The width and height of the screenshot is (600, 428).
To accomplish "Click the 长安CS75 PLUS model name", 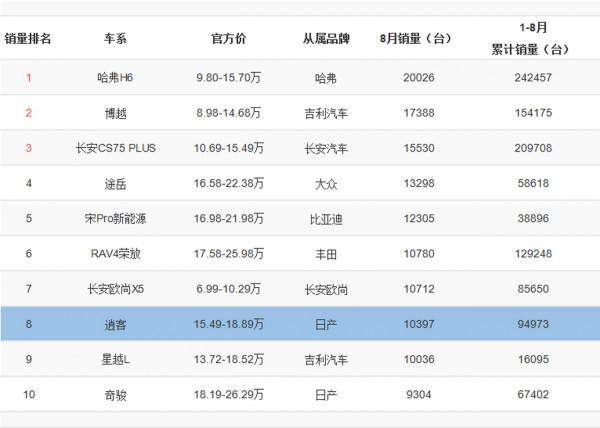I will pos(115,148).
